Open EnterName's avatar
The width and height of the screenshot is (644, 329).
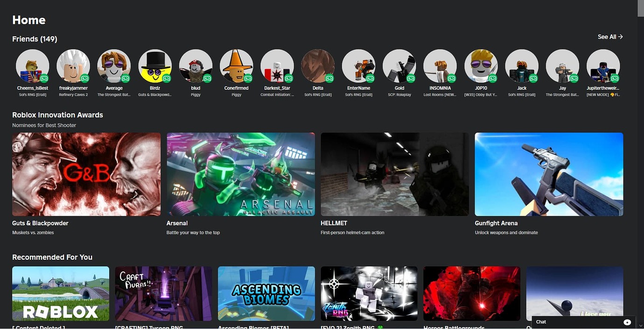click(359, 66)
